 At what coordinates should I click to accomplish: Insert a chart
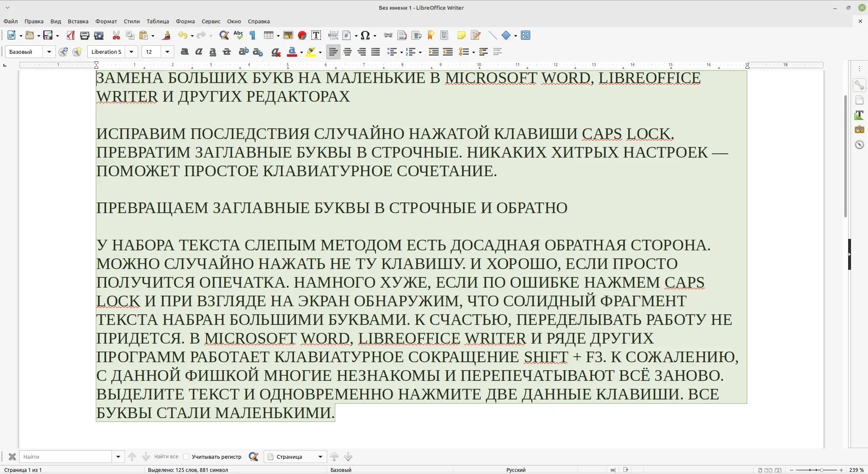coord(302,36)
